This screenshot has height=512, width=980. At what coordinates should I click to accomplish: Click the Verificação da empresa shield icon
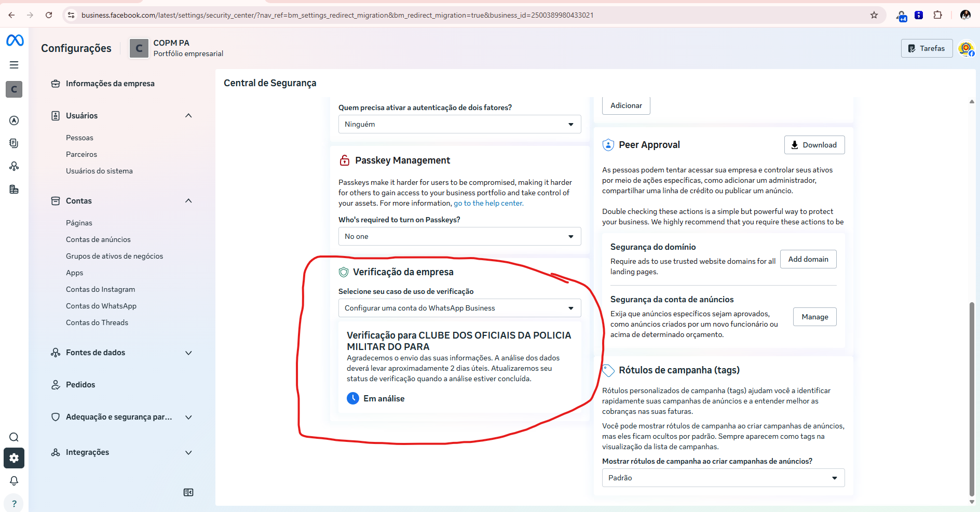pos(344,272)
